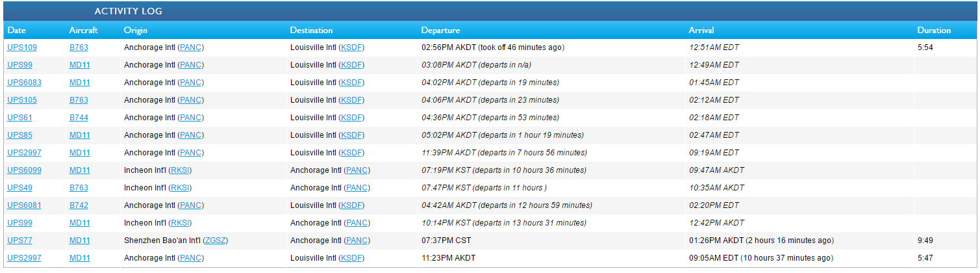Image resolution: width=980 pixels, height=273 pixels.
Task: Click flight UPS105 link
Action: pos(21,100)
